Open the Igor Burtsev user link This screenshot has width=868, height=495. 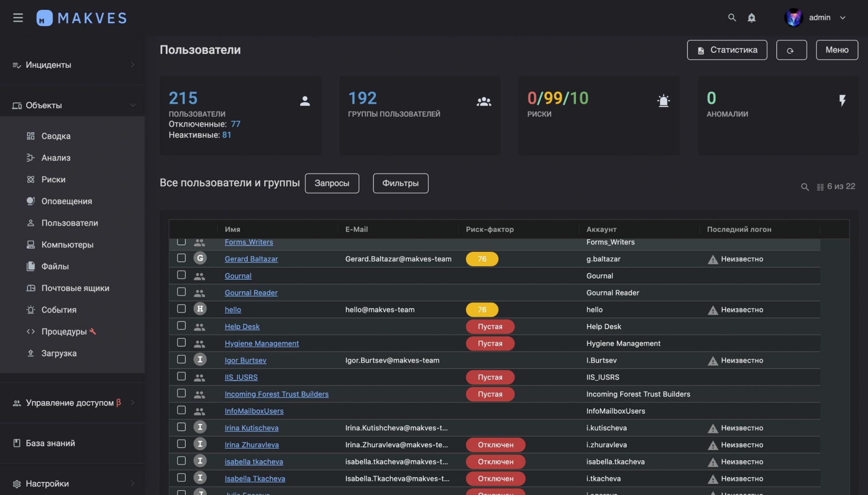pyautogui.click(x=245, y=360)
